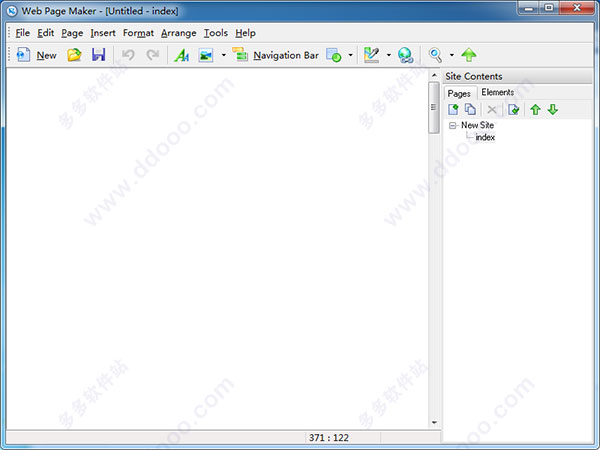Click the insert object icon with green circle
Viewport: 600px width, 450px height.
pos(334,55)
